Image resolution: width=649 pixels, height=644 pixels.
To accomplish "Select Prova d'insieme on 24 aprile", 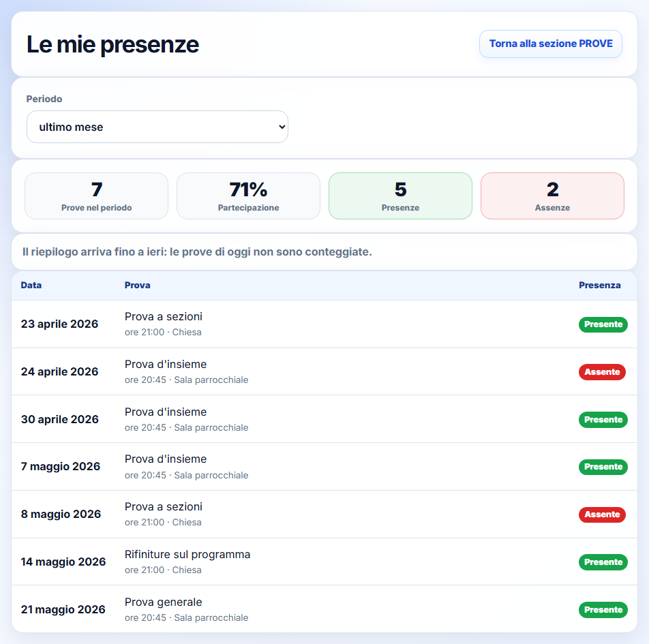I will point(166,364).
